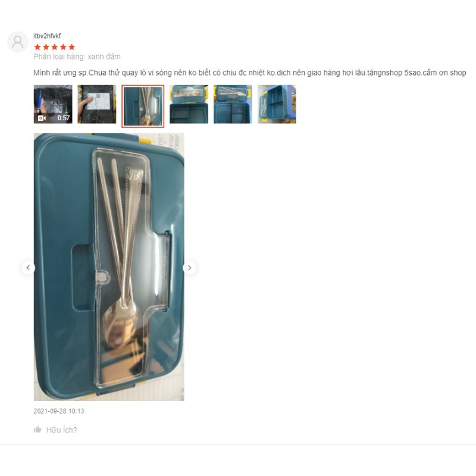Click the 'Phân loại hàng: xanh đậm' variant text
This screenshot has width=476, height=476.
pos(77,57)
